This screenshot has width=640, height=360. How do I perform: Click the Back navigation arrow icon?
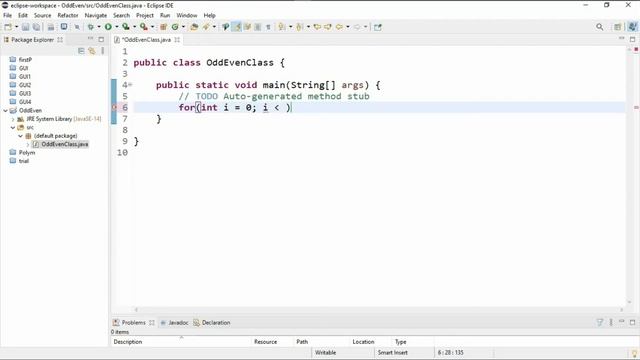click(339, 27)
